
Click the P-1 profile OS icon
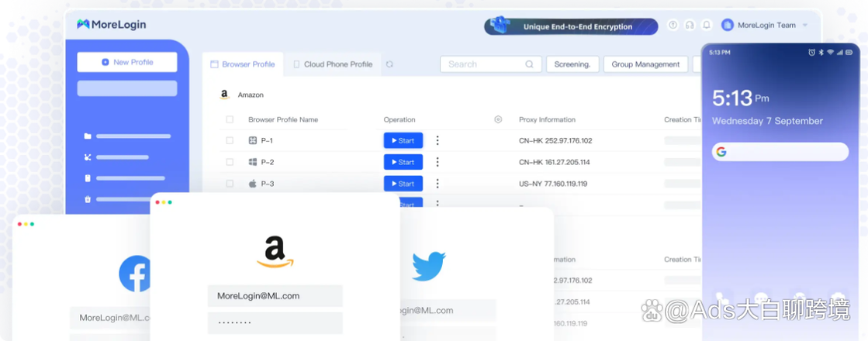click(252, 140)
